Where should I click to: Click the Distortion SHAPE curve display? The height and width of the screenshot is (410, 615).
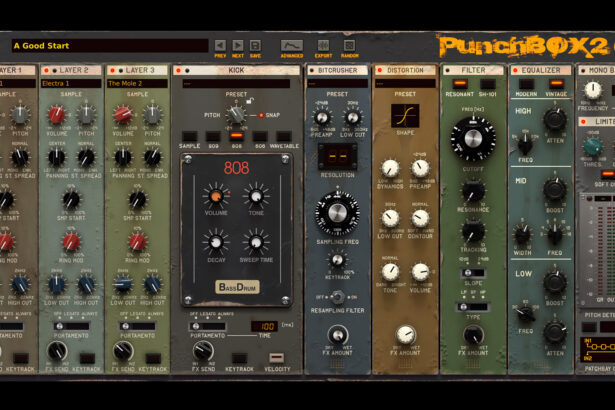tap(405, 116)
